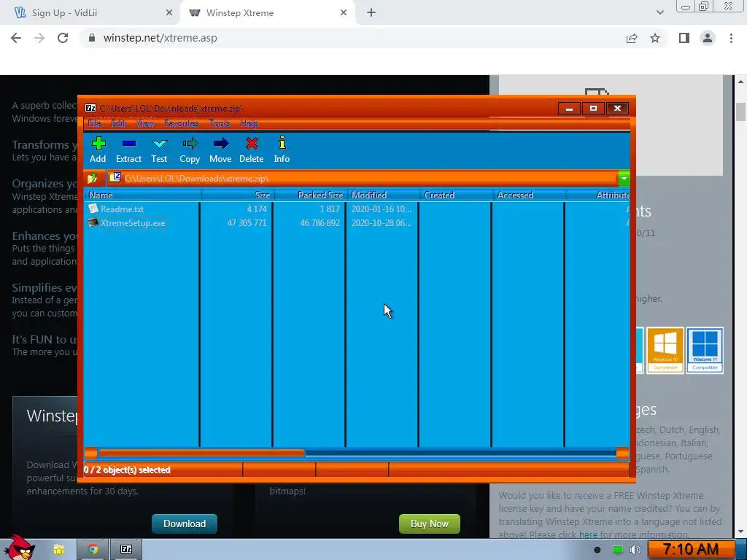Screen dimensions: 747x560
Task: Open the File menu in 7-Zip
Action: [94, 123]
